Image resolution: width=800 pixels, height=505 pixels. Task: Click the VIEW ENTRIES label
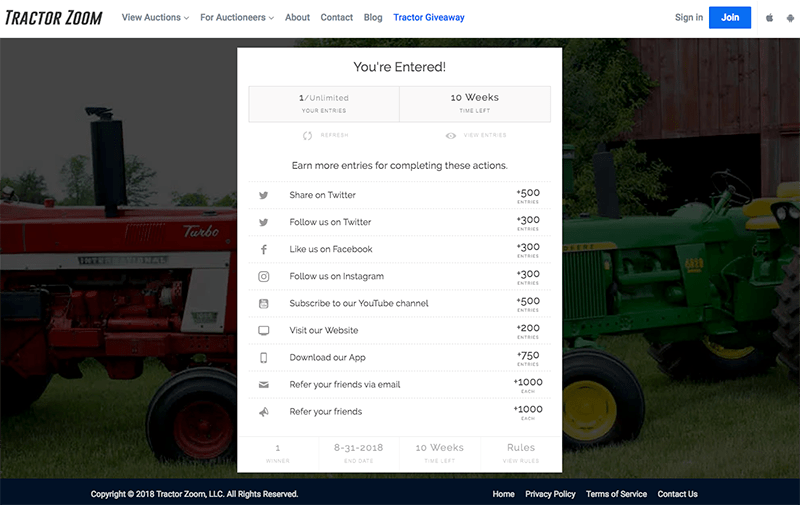pyautogui.click(x=485, y=135)
